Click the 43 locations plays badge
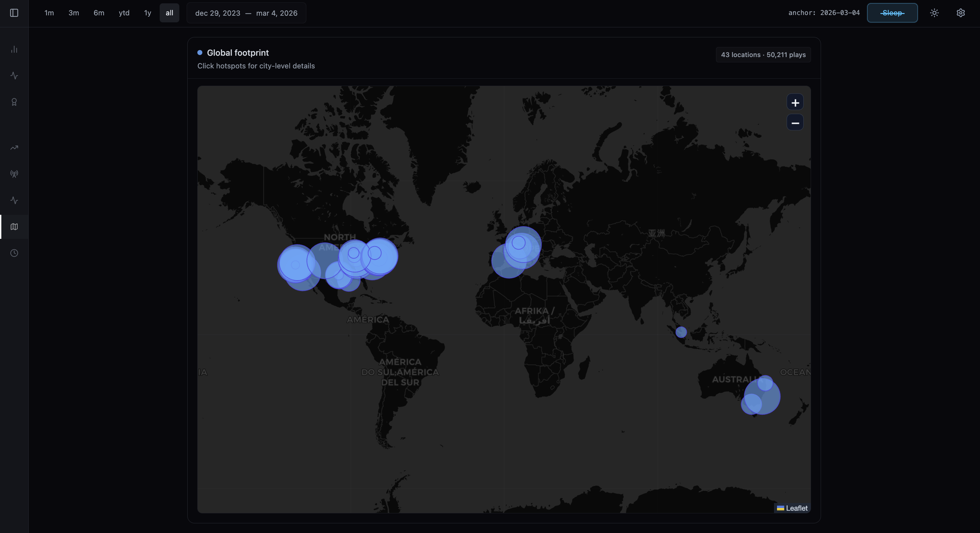 [x=762, y=54]
